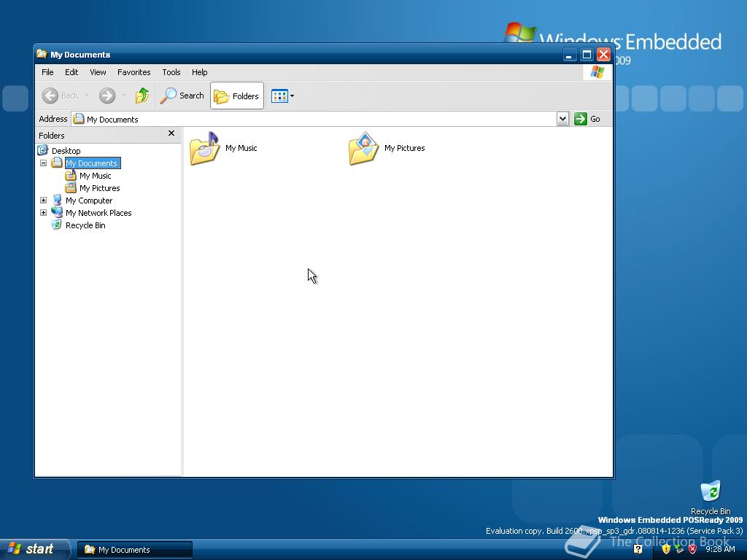Open the Search pane
The image size is (747, 560).
(182, 96)
